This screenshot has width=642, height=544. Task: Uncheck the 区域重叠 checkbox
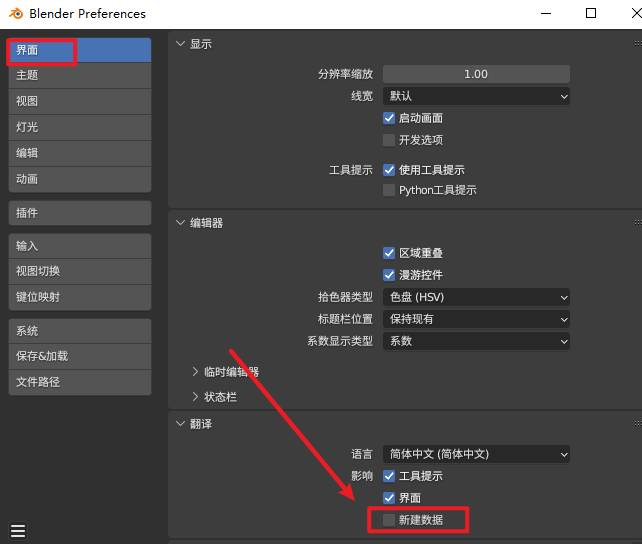coord(389,254)
